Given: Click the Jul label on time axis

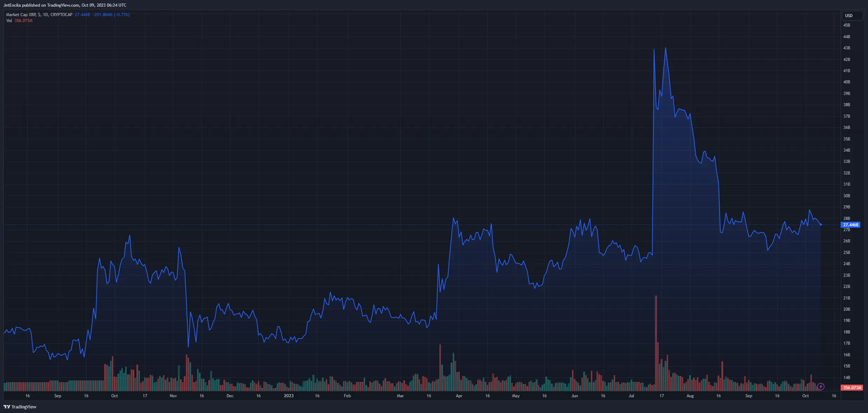Looking at the screenshot, I should click(631, 396).
